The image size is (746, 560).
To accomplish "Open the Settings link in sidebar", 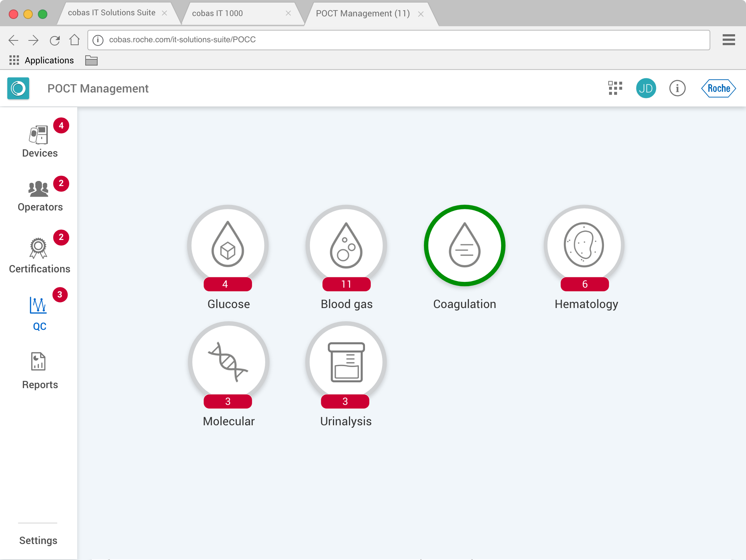I will pyautogui.click(x=38, y=540).
